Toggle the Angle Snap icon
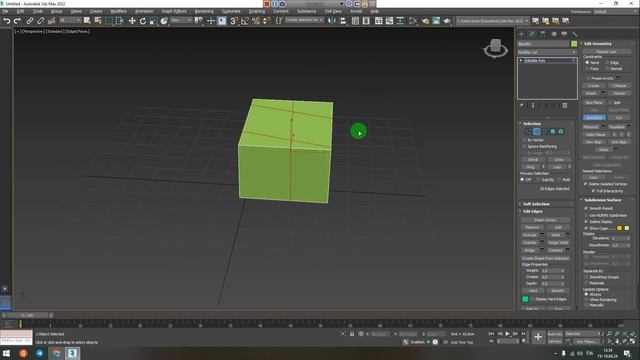The height and width of the screenshot is (360, 640). [x=244, y=21]
